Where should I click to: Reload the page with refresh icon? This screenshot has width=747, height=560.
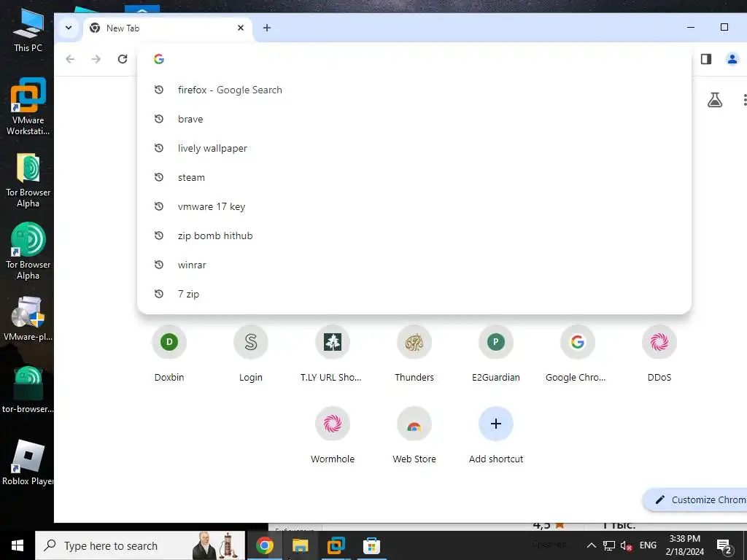[x=123, y=59]
